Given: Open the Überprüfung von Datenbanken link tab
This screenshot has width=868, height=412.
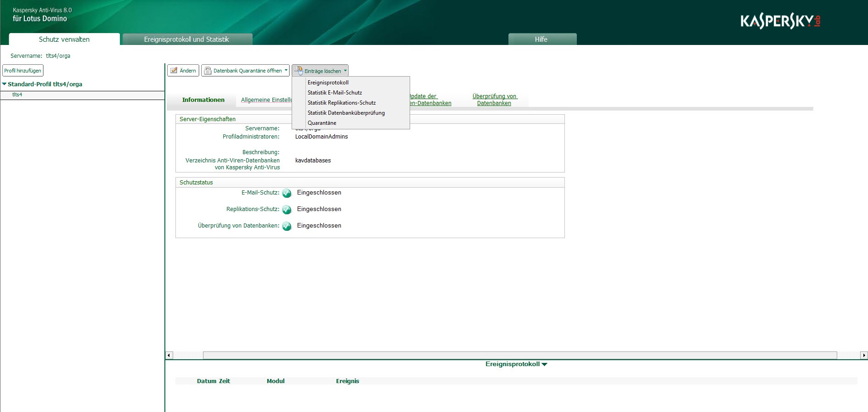Looking at the screenshot, I should point(494,100).
